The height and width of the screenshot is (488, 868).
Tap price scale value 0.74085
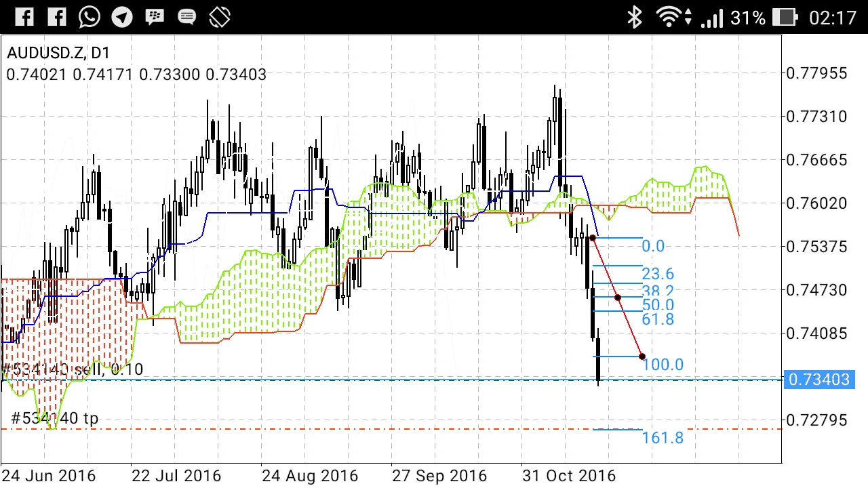point(816,333)
